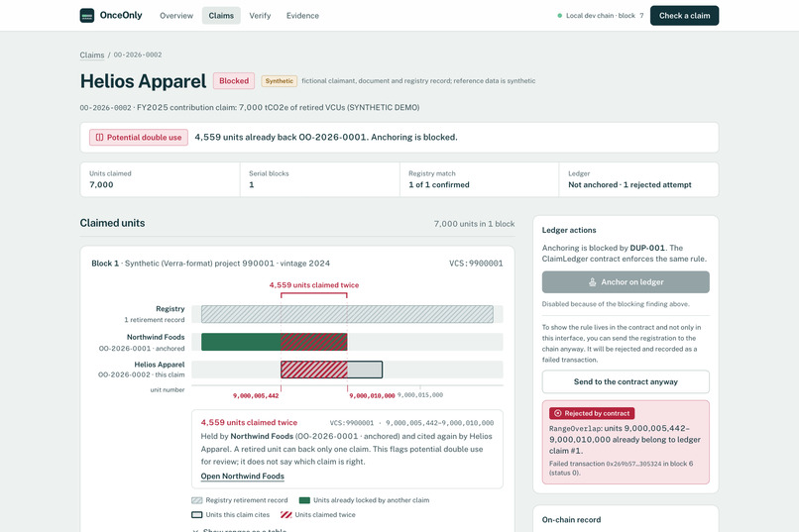Click the gray axis tick 9,000,015,000
Viewport: 799px width, 532px height.
click(x=420, y=395)
